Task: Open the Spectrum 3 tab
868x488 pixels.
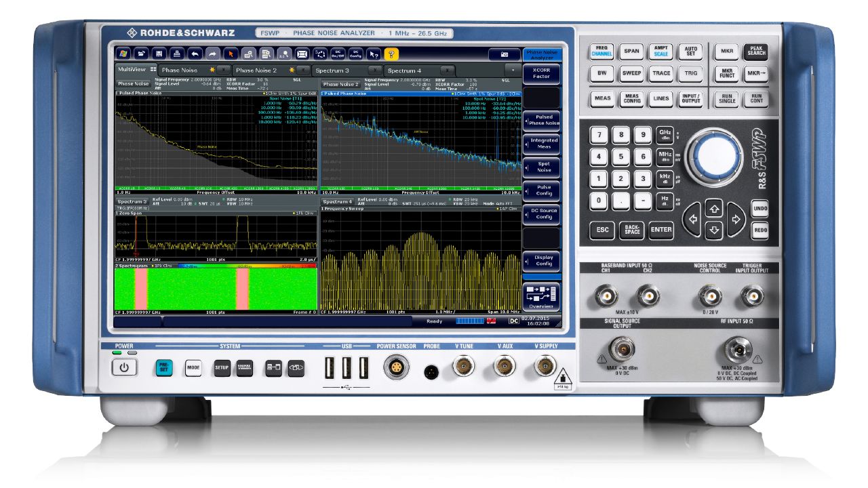Action: tap(332, 70)
